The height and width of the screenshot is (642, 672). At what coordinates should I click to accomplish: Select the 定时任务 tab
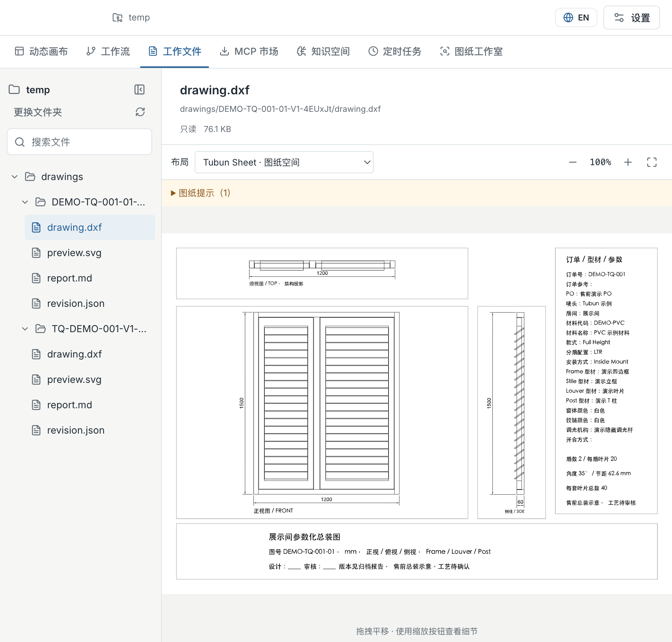tap(395, 51)
